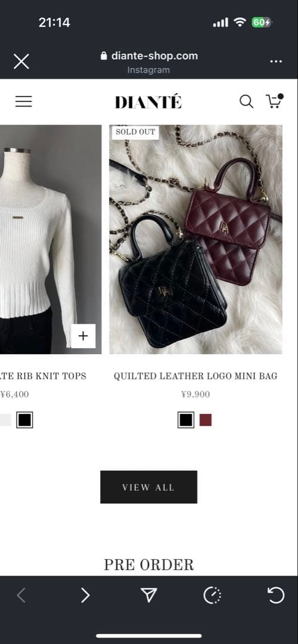The width and height of the screenshot is (298, 644).
Task: Open the Rib Knit Tops product title
Action: pos(43,376)
